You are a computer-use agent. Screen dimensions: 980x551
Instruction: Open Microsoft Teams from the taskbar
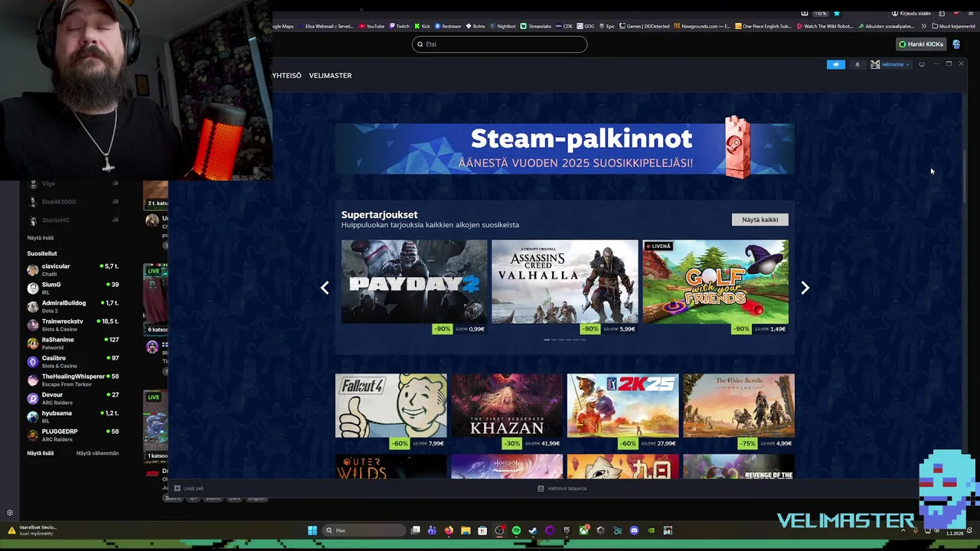432,530
